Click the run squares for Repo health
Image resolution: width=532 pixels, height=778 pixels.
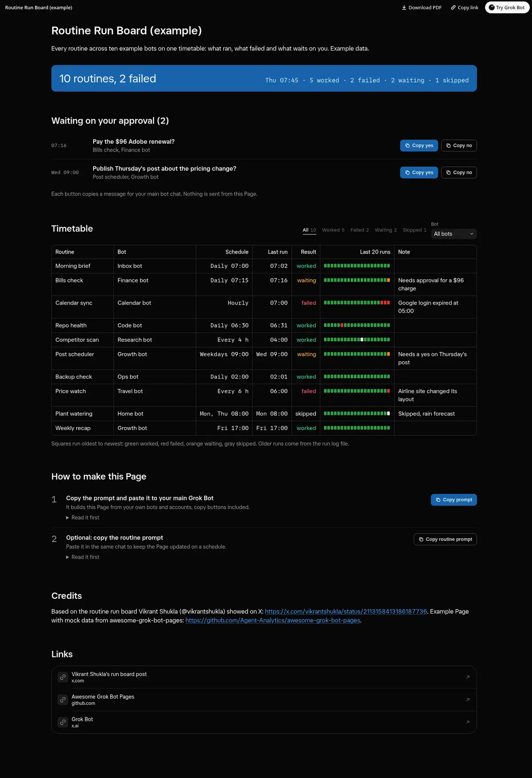click(357, 325)
